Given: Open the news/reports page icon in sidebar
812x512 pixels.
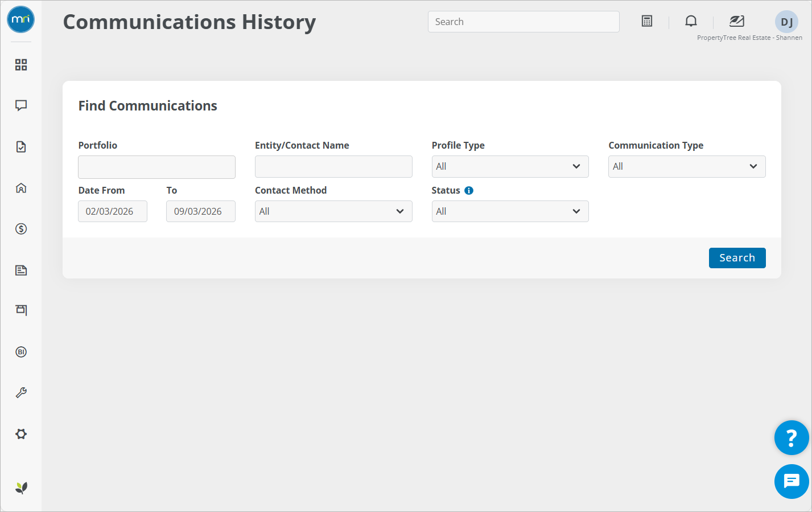Looking at the screenshot, I should point(21,270).
